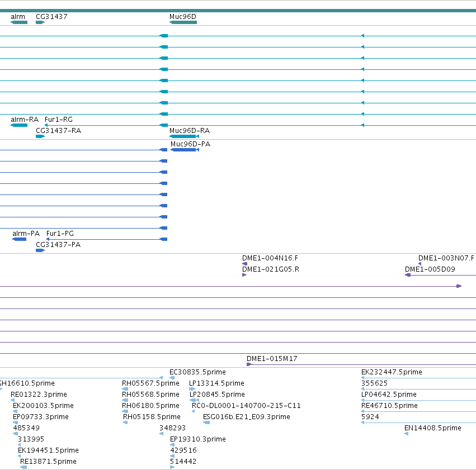
Task: Click the 'EK200103.5prime' EST label
Action: point(43,406)
